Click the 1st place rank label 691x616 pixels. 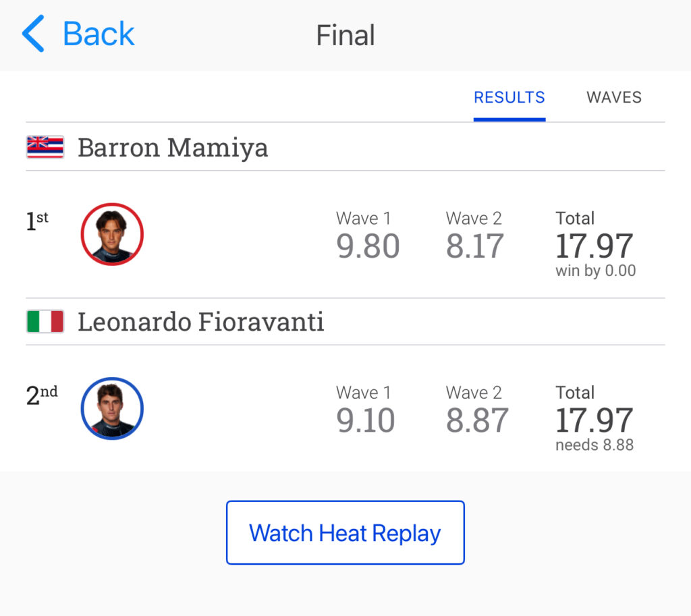pos(37,221)
